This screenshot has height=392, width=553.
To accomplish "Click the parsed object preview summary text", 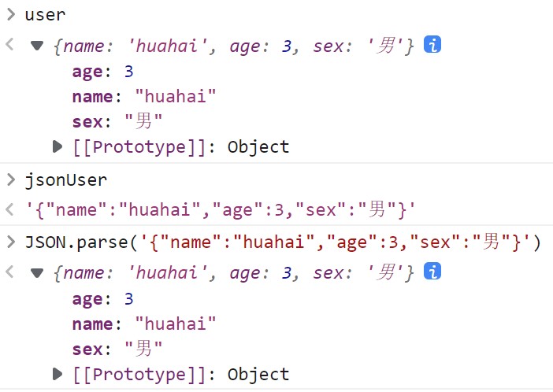I will (233, 272).
